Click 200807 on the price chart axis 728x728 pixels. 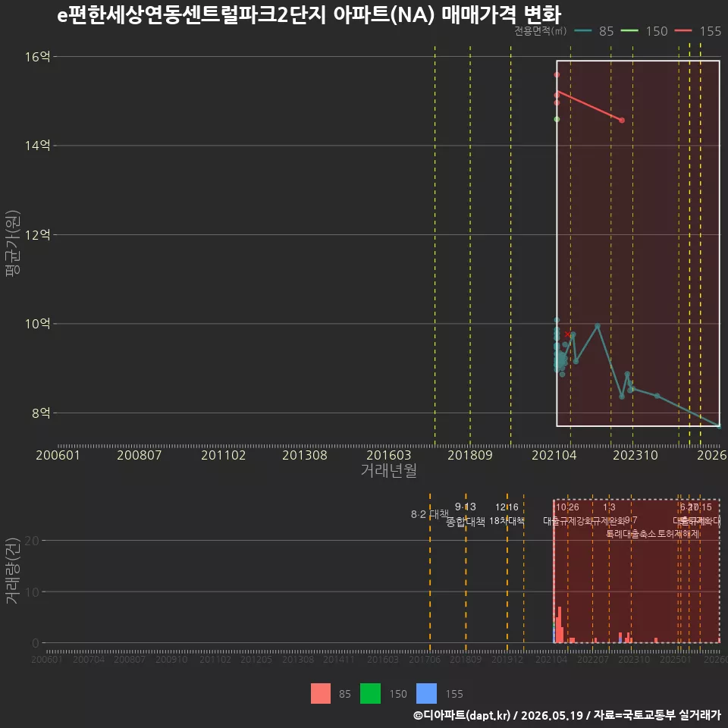pyautogui.click(x=139, y=455)
